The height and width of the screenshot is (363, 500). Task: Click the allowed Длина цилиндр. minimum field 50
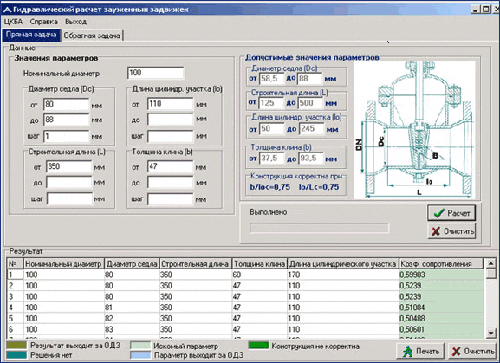coord(271,129)
